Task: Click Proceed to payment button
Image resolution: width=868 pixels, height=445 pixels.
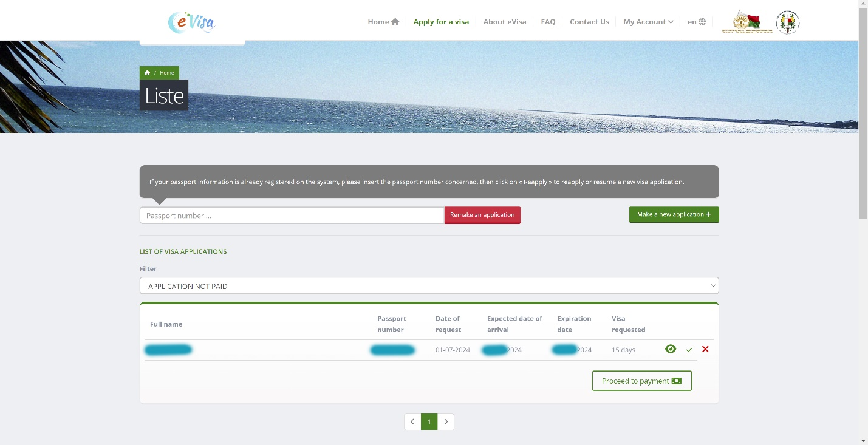Action: click(x=641, y=381)
